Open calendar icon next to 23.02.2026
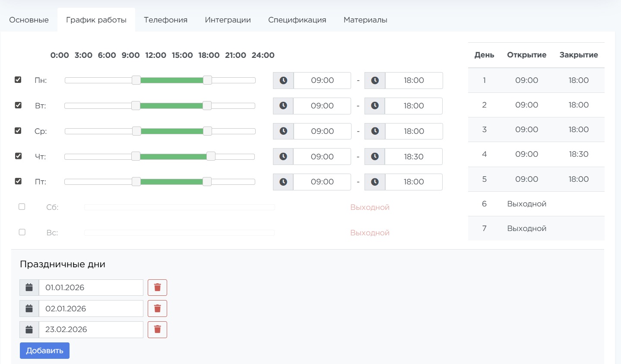Viewport: 621px width, 364px height. pyautogui.click(x=29, y=329)
